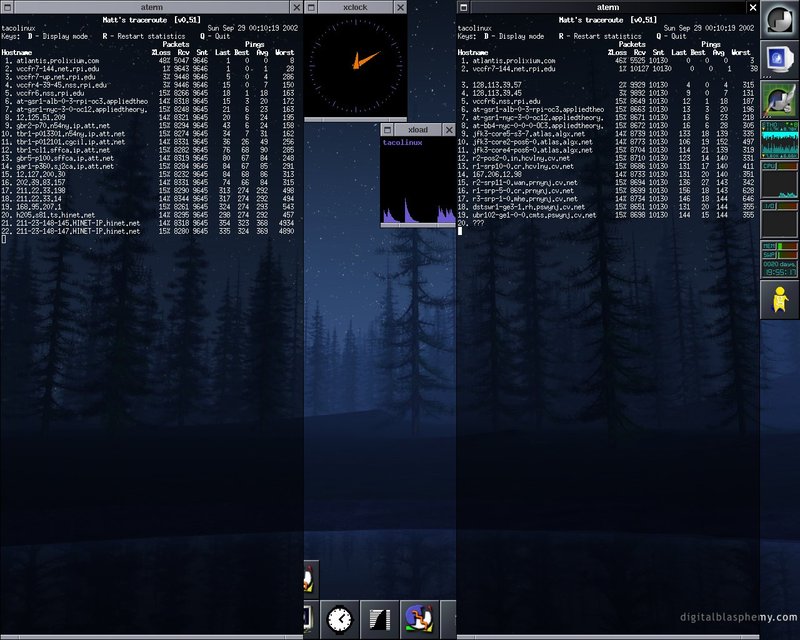The image size is (800, 640).
Task: Close the xclock window
Action: point(401,7)
